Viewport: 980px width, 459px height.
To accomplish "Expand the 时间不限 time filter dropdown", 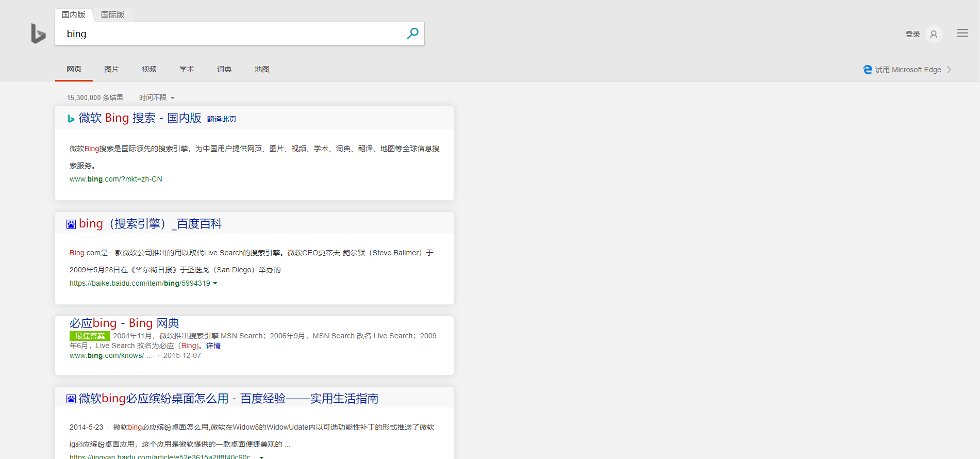I will pyautogui.click(x=157, y=97).
